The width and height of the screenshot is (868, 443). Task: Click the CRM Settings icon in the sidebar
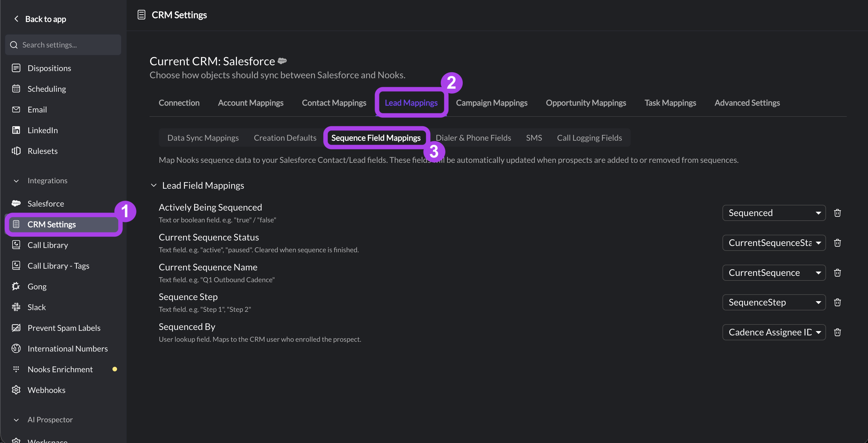pyautogui.click(x=16, y=224)
